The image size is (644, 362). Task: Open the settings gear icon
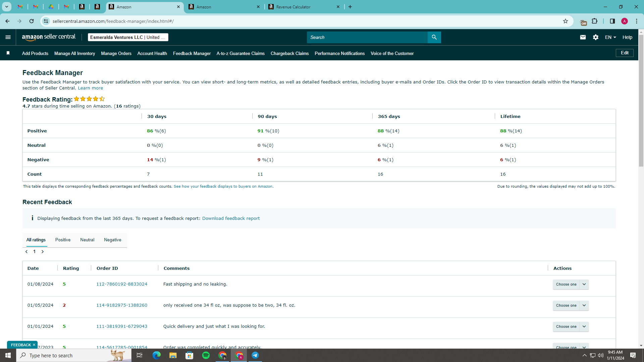(x=595, y=37)
